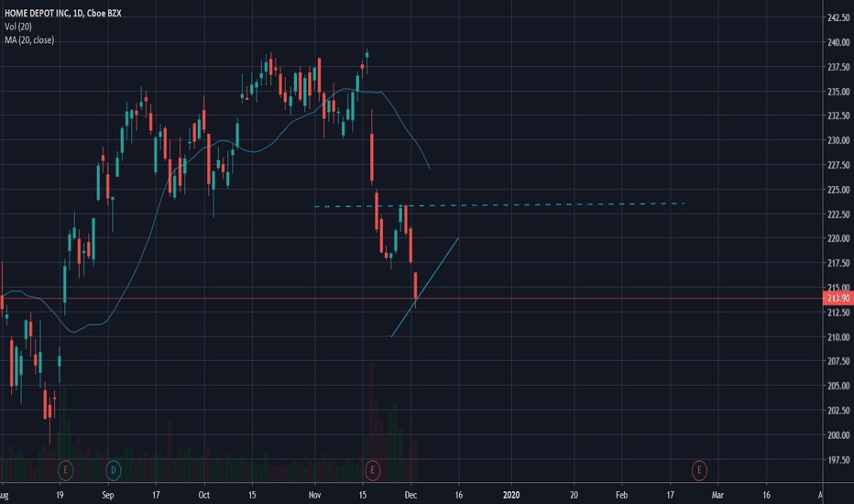
Task: Open the earnings E marker in mid-November
Action: tap(373, 470)
